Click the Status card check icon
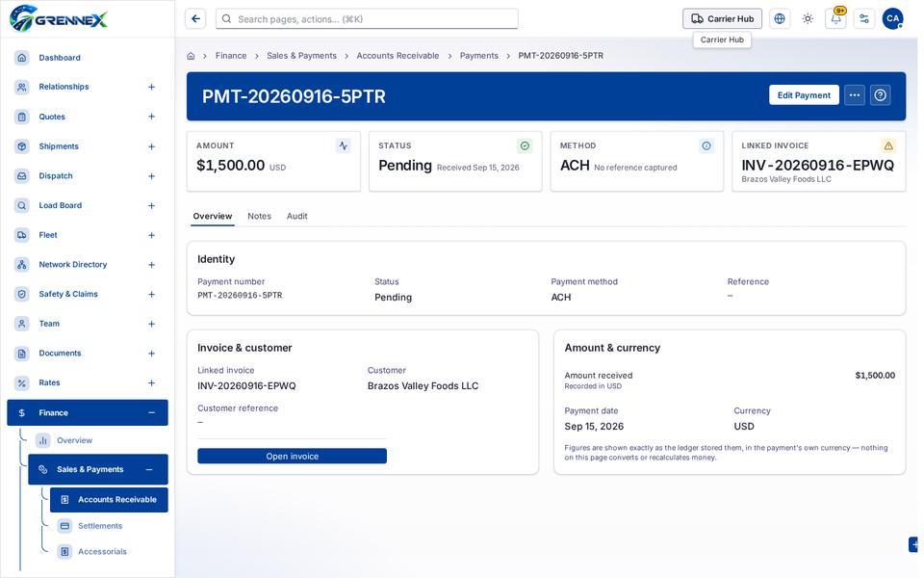This screenshot has width=924, height=578. point(525,145)
